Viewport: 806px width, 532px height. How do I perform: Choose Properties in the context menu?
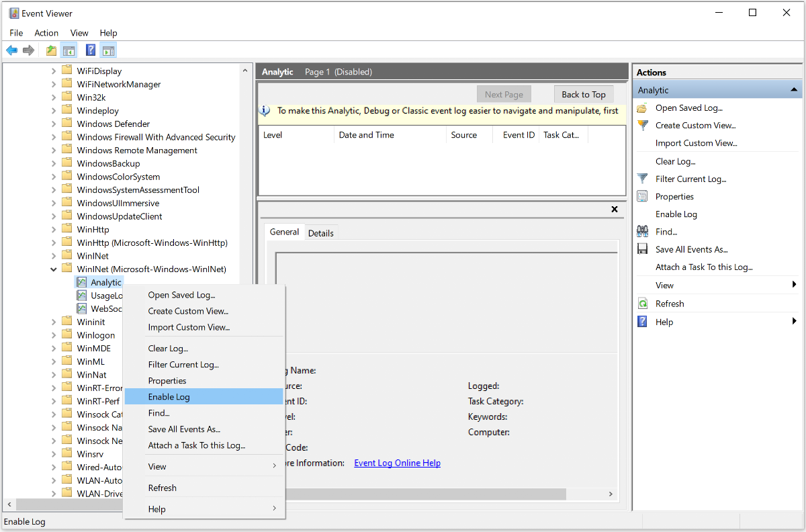pyautogui.click(x=205, y=381)
